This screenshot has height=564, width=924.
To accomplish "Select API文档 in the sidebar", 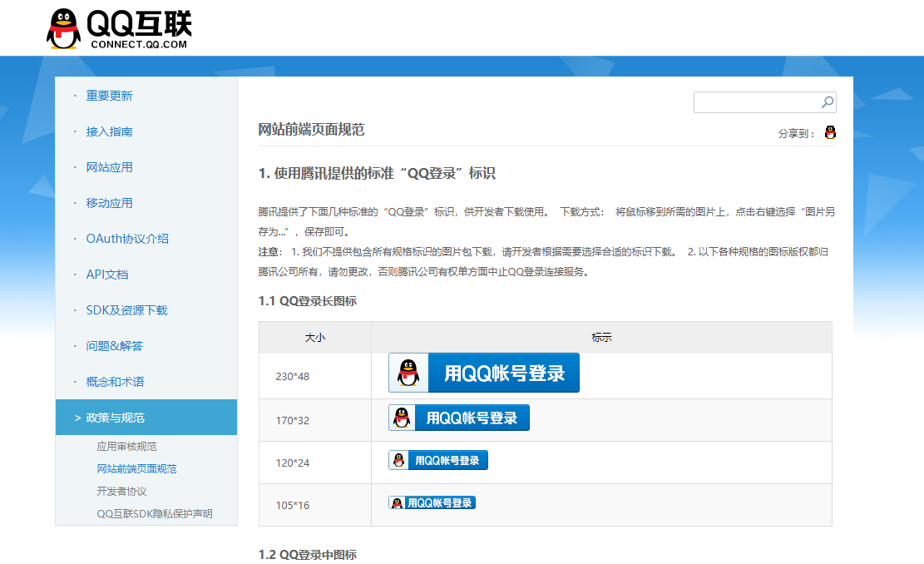I will (x=106, y=275).
